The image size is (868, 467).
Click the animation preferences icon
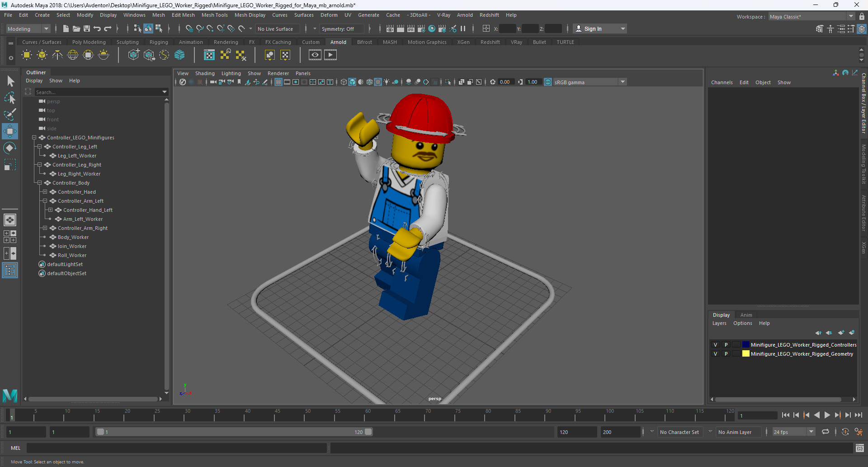click(x=859, y=432)
